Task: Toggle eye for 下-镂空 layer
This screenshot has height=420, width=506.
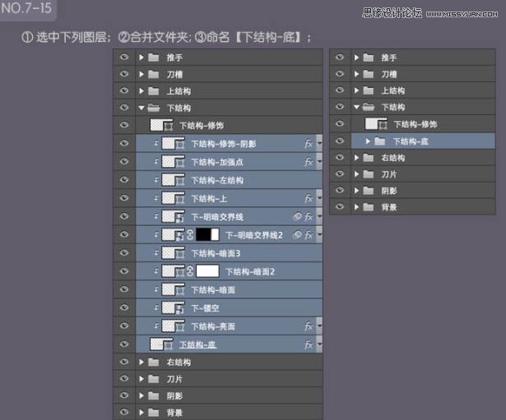Action: (124, 307)
